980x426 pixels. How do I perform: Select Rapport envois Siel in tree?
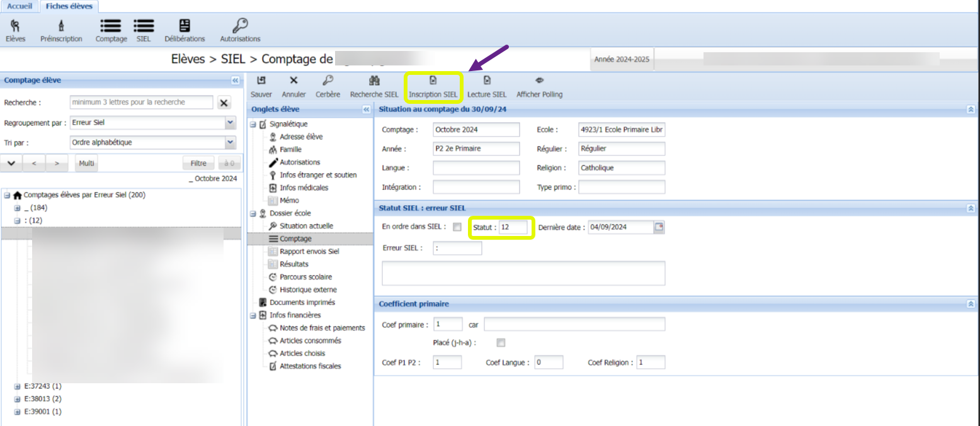tap(309, 251)
